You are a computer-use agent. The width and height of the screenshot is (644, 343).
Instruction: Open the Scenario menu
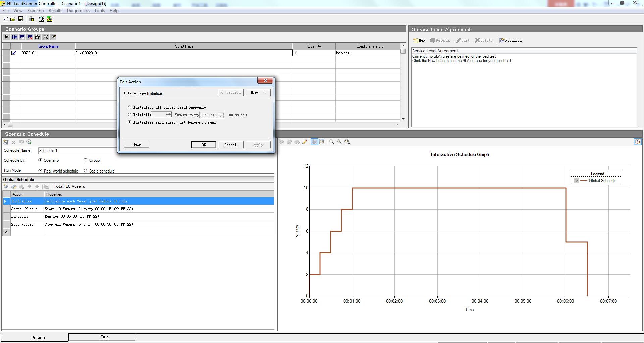click(x=36, y=11)
